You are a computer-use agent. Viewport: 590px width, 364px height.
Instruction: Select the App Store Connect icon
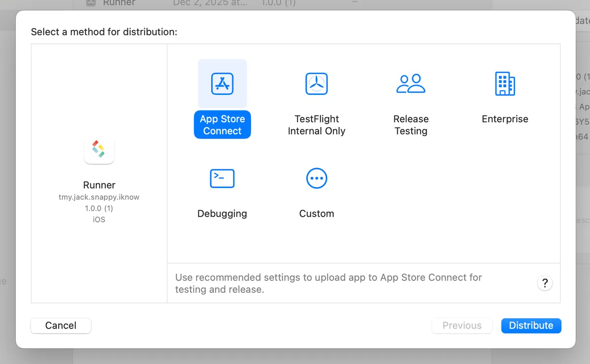click(222, 84)
